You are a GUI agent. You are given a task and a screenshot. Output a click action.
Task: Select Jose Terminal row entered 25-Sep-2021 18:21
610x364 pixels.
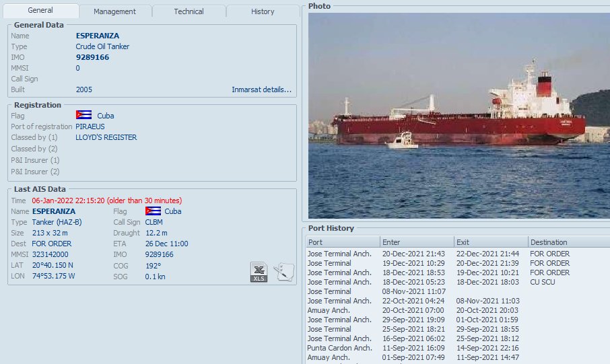(x=458, y=329)
